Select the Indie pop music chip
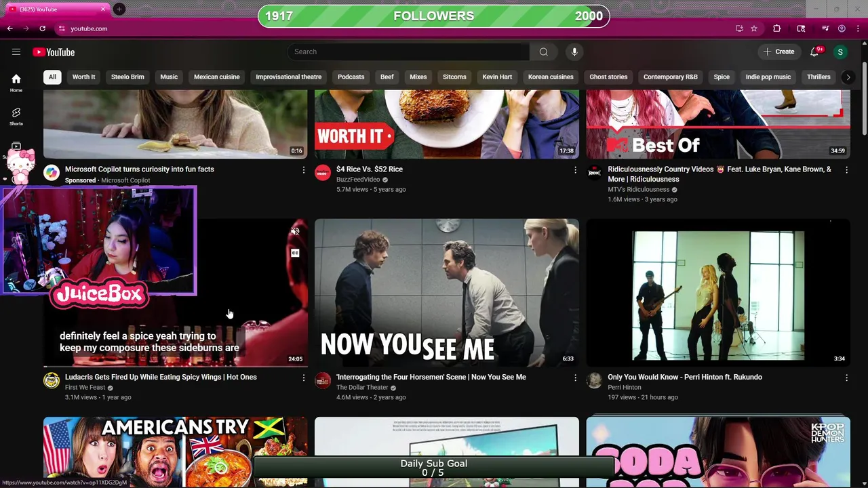The width and height of the screenshot is (868, 488). tap(768, 77)
